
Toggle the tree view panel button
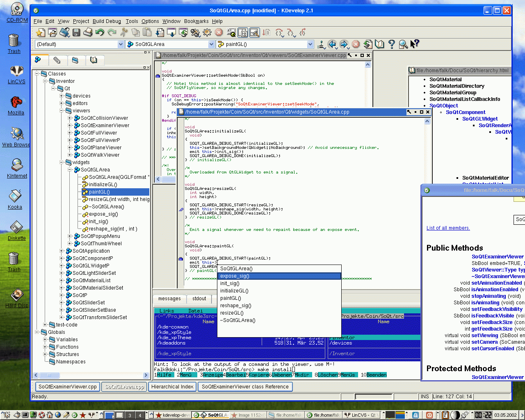pyautogui.click(x=243, y=32)
